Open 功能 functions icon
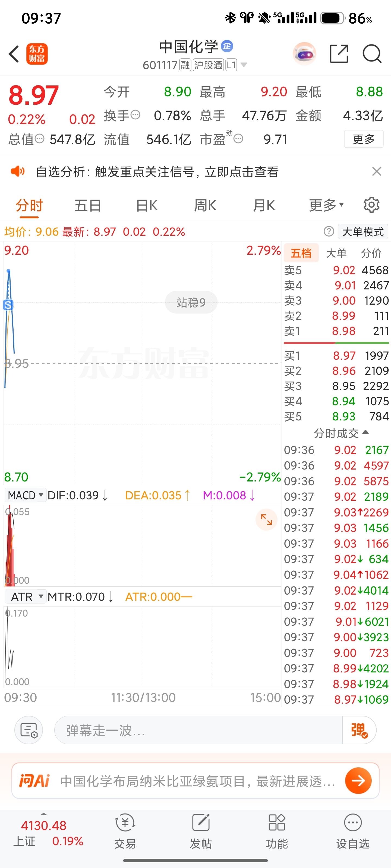The height and width of the screenshot is (868, 391). coord(277,831)
